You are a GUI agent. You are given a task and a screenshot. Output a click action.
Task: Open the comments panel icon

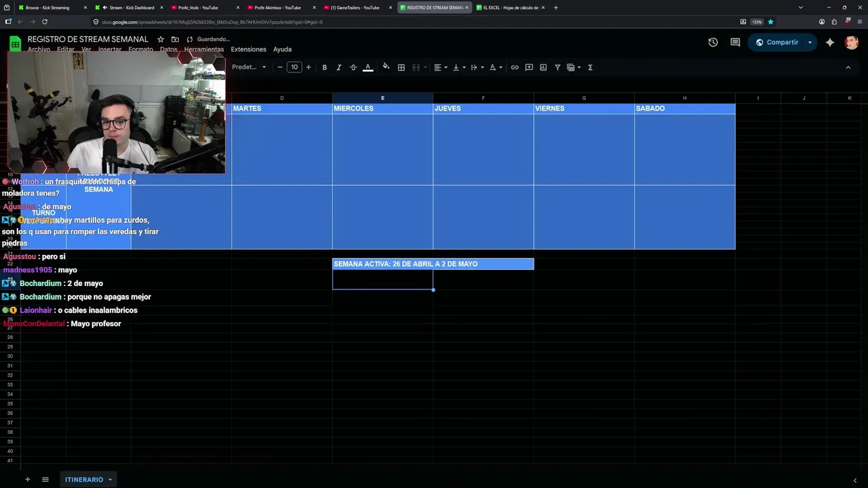735,42
